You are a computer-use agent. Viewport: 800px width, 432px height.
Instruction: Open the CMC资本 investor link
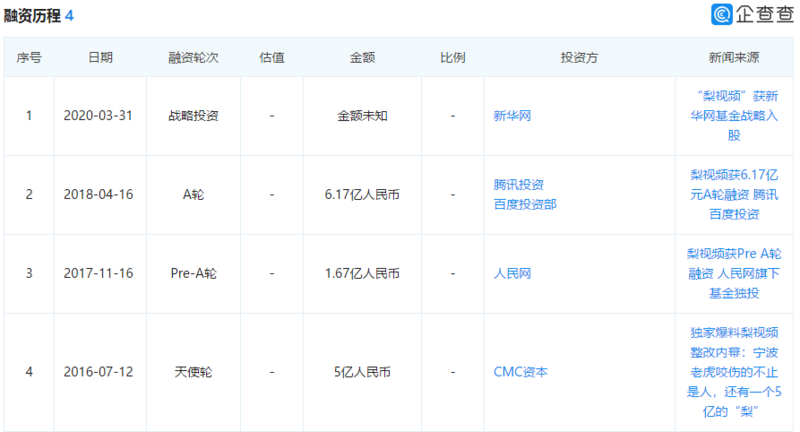point(520,372)
